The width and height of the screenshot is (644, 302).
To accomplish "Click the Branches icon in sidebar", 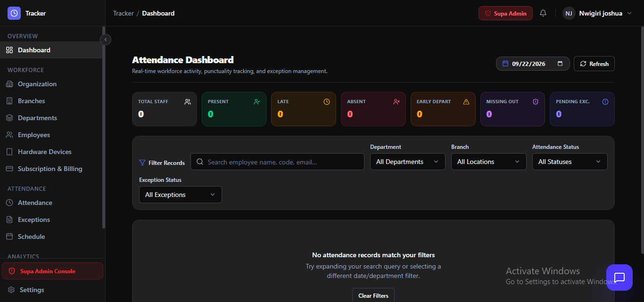I will point(9,101).
